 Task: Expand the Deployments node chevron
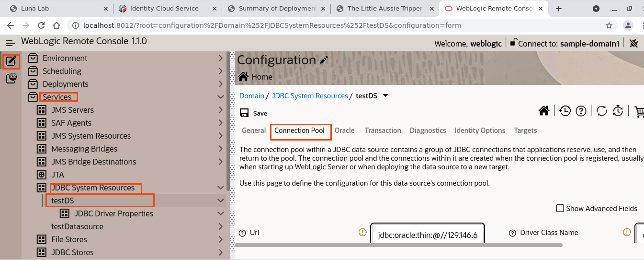coord(221,84)
